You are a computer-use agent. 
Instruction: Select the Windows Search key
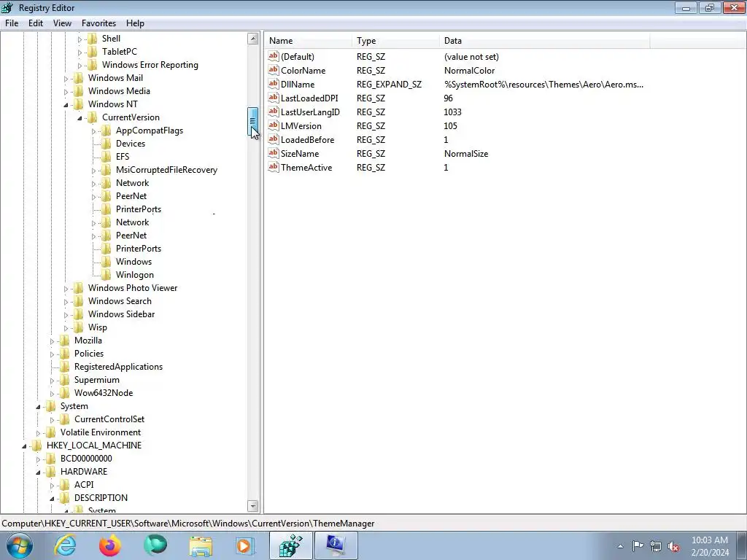point(120,301)
